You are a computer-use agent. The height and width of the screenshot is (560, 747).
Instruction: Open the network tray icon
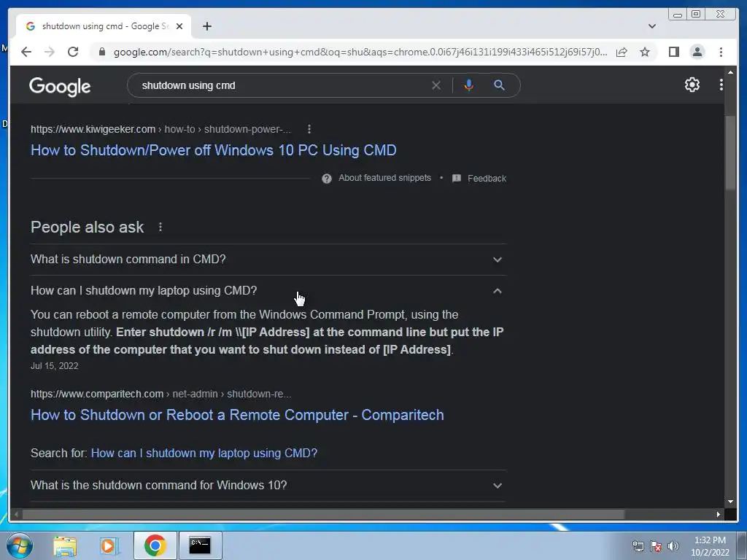pyautogui.click(x=638, y=546)
